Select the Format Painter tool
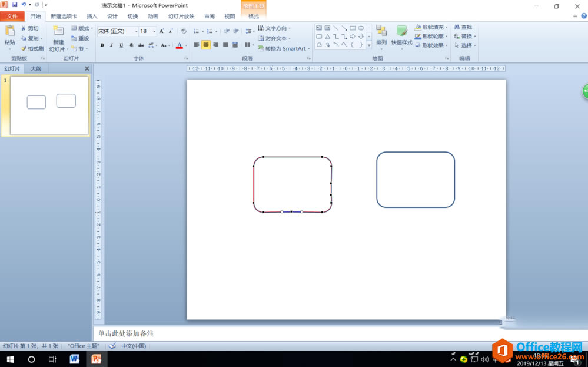This screenshot has width=588, height=367. tap(31, 48)
